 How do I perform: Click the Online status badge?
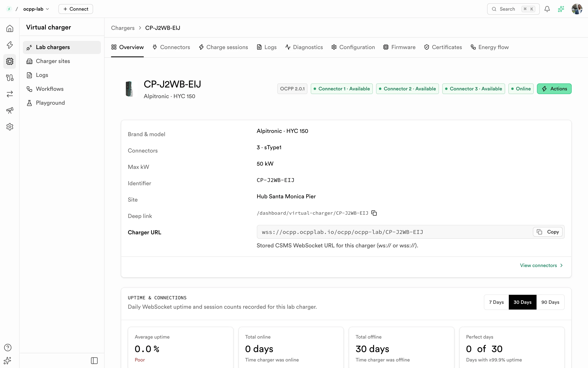click(x=521, y=89)
